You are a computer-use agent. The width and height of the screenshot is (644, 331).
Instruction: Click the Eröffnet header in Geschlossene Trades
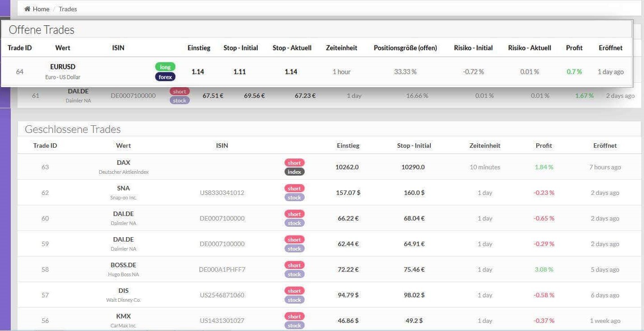click(x=605, y=146)
